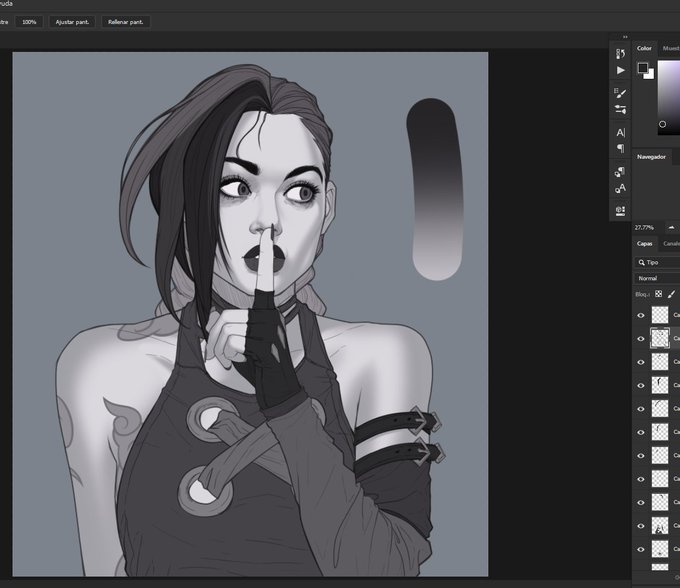Viewport: 680px width, 588px height.
Task: Click the selected layer's framed thumbnail
Action: [x=660, y=339]
